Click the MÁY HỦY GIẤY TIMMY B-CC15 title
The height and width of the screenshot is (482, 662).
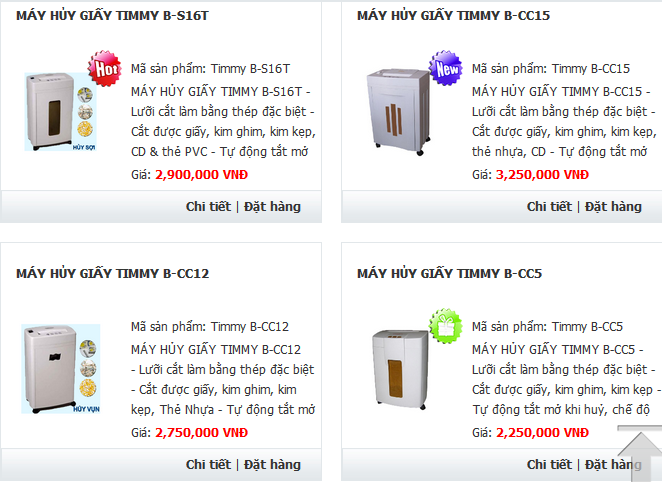click(453, 16)
